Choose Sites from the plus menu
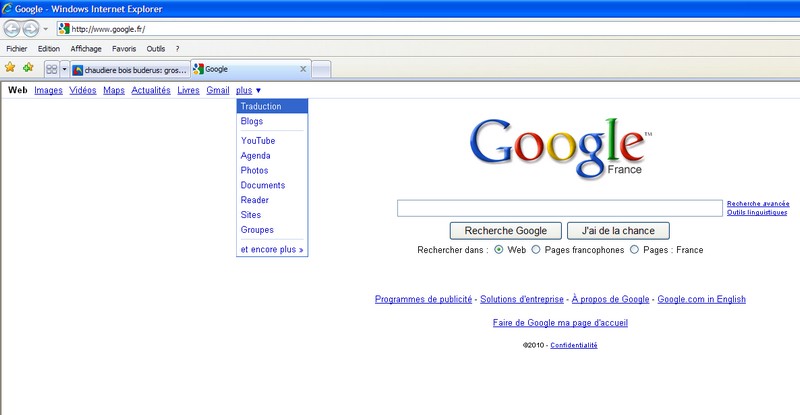Screen dimensions: 800x415 tap(272, 215)
